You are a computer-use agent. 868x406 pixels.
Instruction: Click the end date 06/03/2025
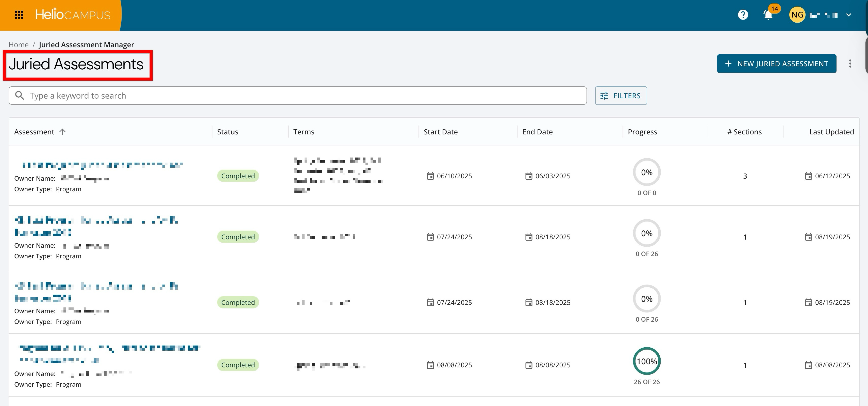click(x=553, y=176)
